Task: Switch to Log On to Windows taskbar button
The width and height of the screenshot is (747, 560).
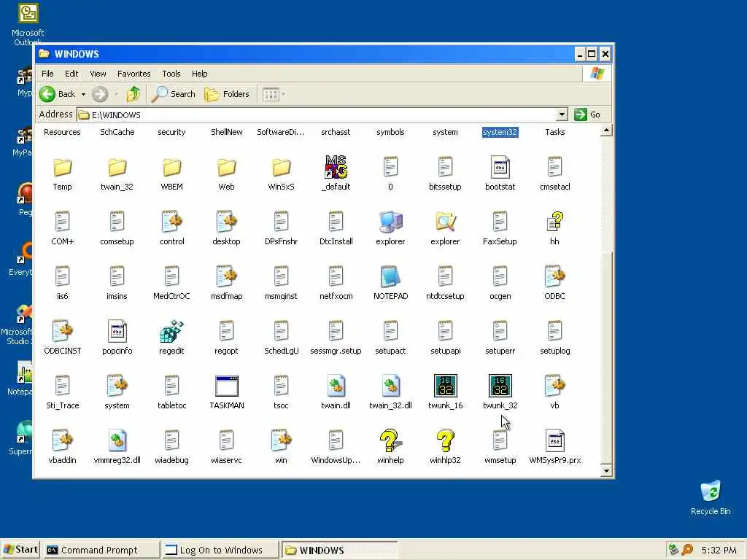Action: pos(220,550)
